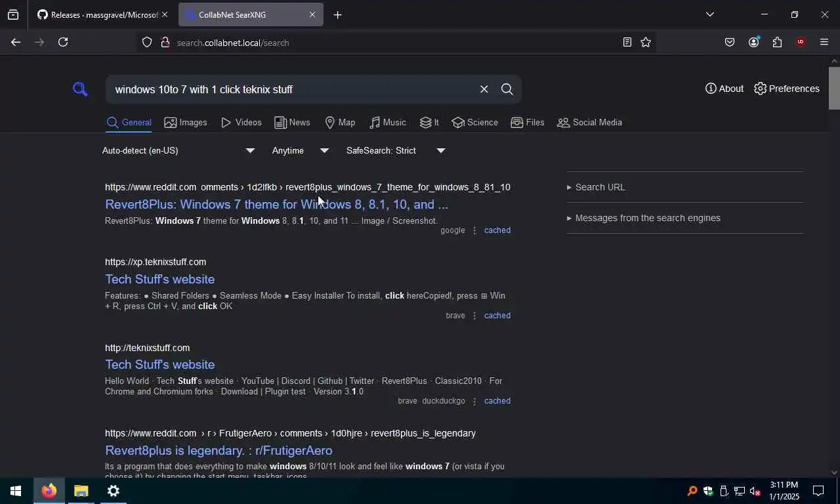
Task: Switch to the Files category tab
Action: click(528, 123)
